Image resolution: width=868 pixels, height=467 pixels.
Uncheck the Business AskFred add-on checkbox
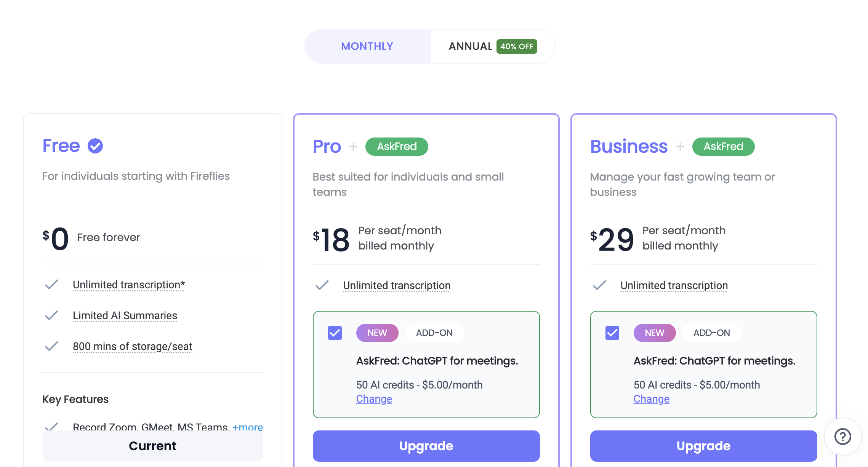612,333
